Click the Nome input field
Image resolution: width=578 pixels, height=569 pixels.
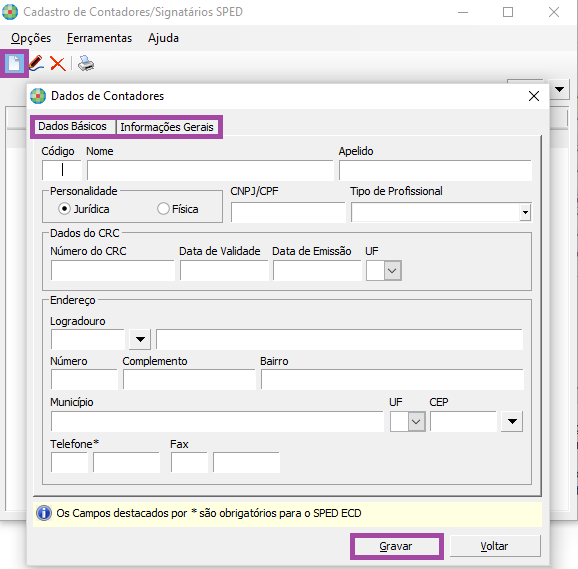coord(210,170)
